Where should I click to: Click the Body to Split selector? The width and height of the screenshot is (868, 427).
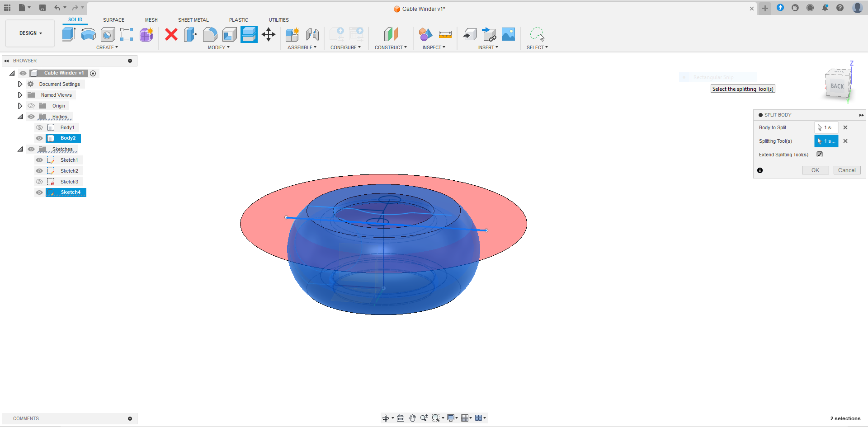pyautogui.click(x=826, y=127)
